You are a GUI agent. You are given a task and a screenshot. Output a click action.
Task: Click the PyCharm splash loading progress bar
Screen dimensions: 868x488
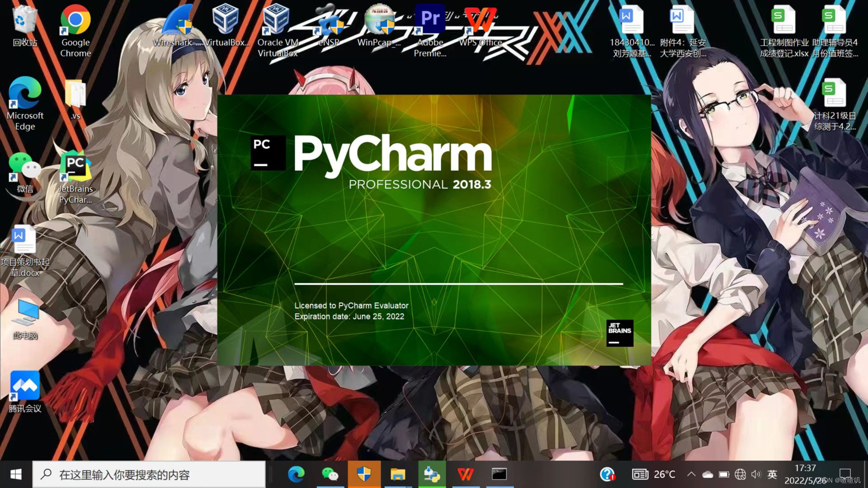tap(458, 284)
